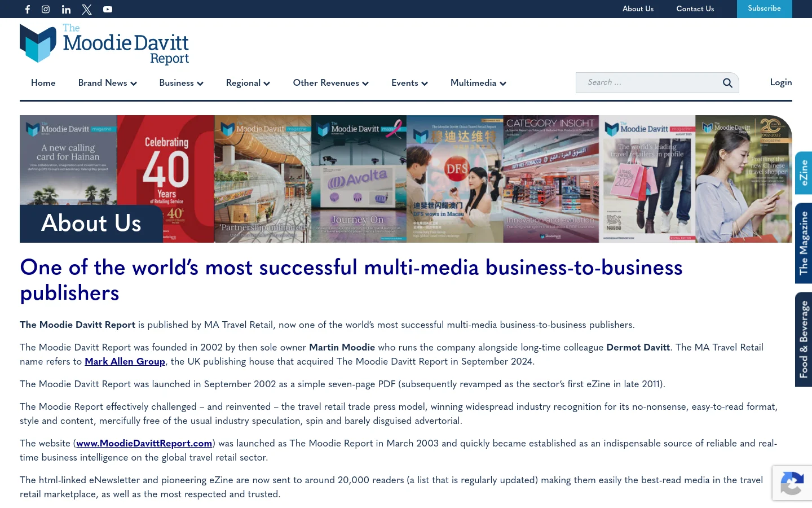This screenshot has height=508, width=812.
Task: Go to the Home menu item
Action: click(43, 83)
